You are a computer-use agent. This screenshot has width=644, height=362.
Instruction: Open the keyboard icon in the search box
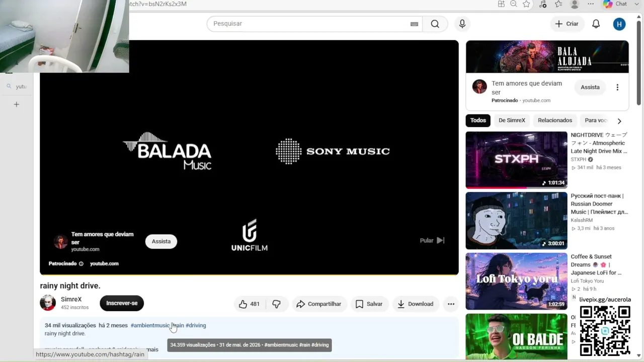click(x=414, y=24)
